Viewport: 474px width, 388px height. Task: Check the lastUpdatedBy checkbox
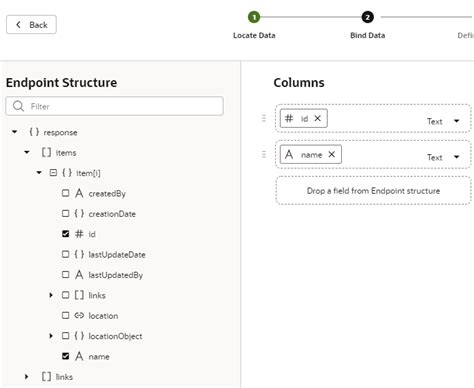pyautogui.click(x=66, y=274)
